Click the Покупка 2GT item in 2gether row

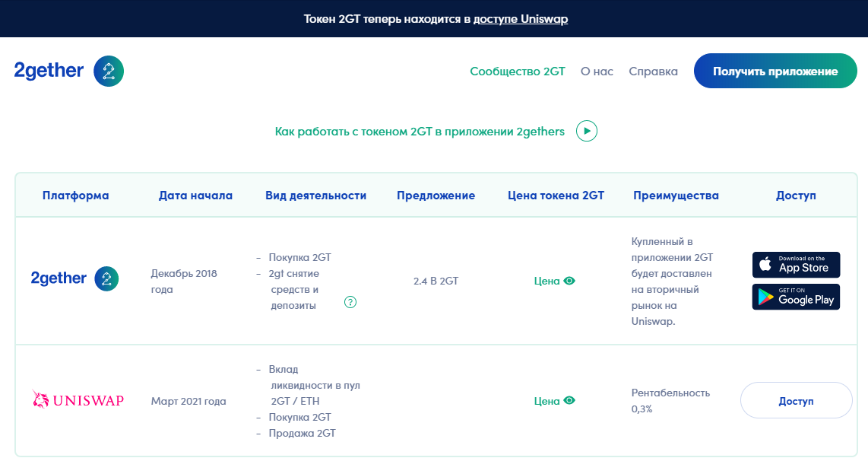[x=299, y=257]
